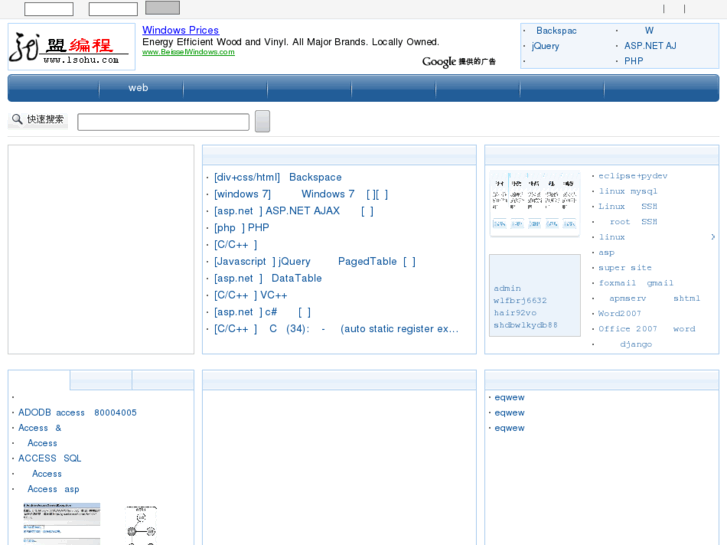727x545 pixels.
Task: Click admin text in the blue box
Action: pyautogui.click(x=507, y=289)
